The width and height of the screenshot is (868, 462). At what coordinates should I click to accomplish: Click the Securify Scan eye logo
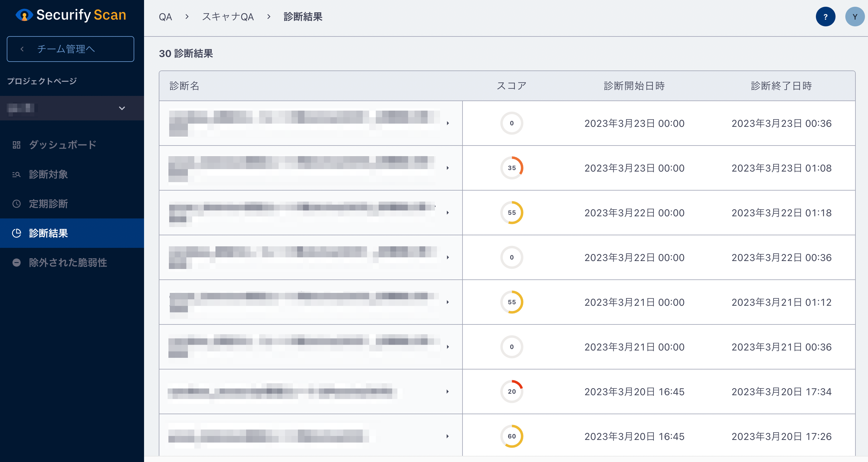coord(24,15)
